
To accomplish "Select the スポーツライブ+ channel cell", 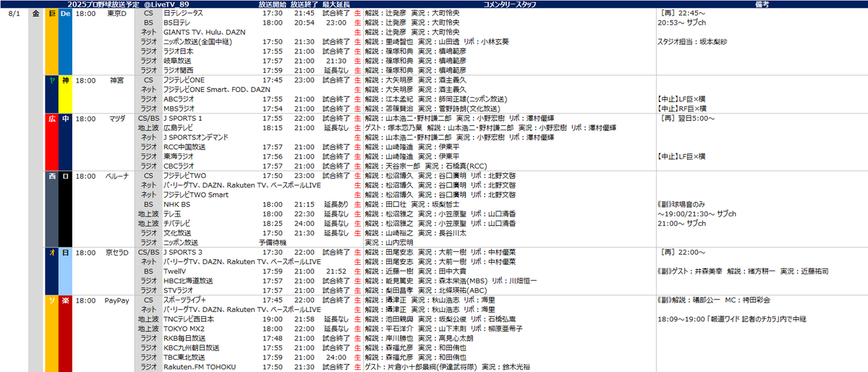I will click(185, 300).
